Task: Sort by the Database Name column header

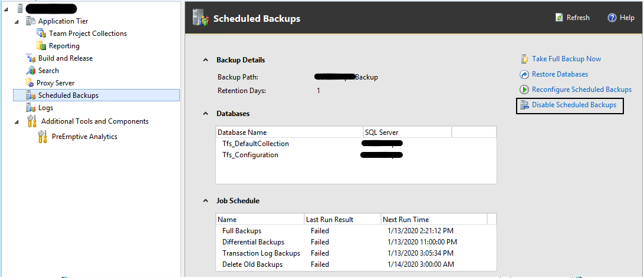Action: tap(290, 132)
